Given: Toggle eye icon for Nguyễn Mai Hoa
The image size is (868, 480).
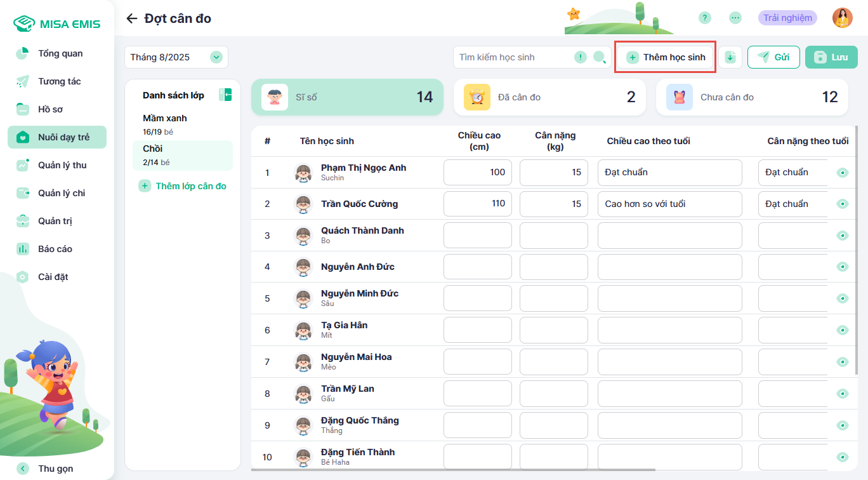Looking at the screenshot, I should pos(843,362).
